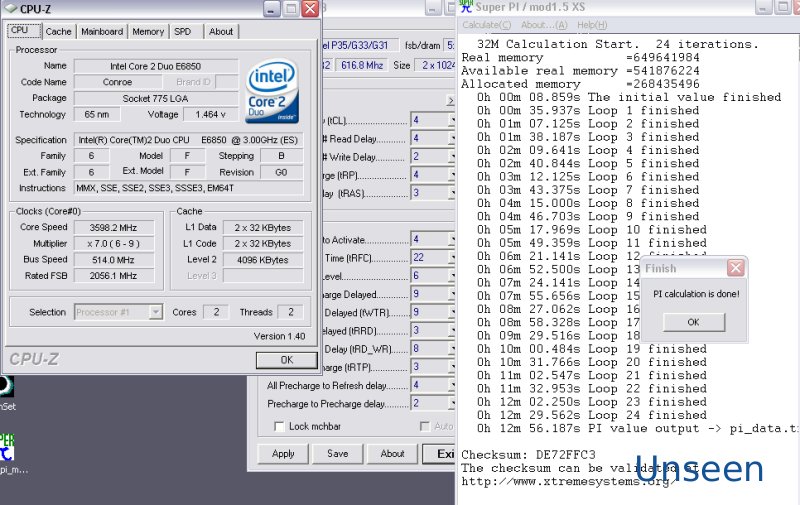Image resolution: width=800 pixels, height=505 pixels.
Task: Click the Voltage value 1.464 v
Action: click(x=211, y=114)
